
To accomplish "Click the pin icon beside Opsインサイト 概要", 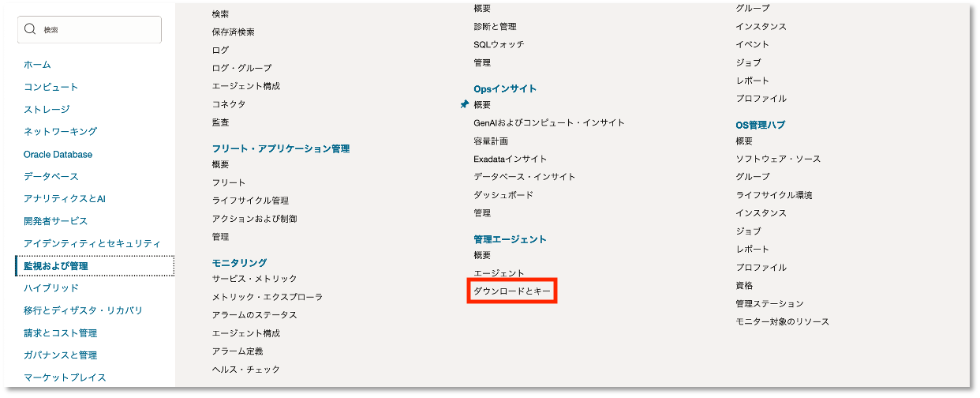I will (x=465, y=104).
